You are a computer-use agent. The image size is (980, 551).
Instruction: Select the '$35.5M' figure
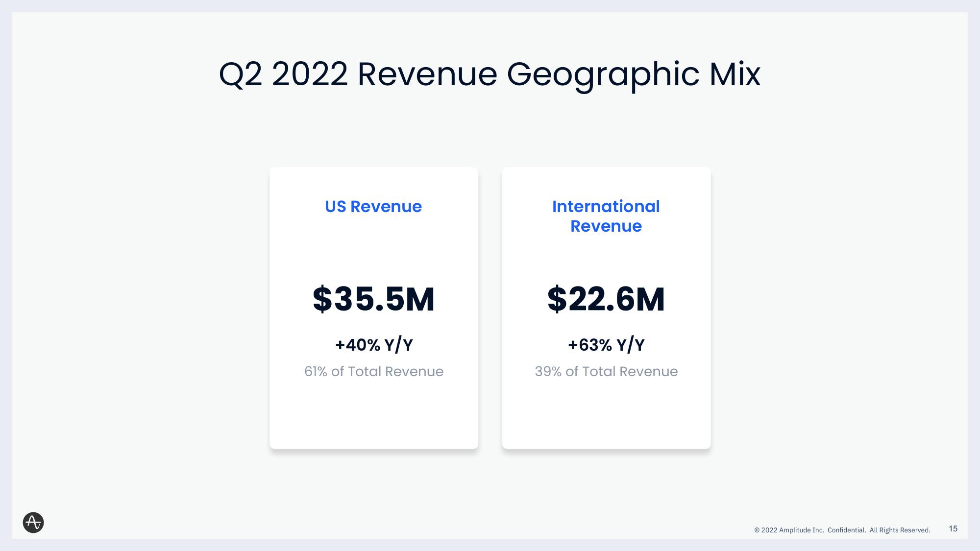tap(373, 299)
